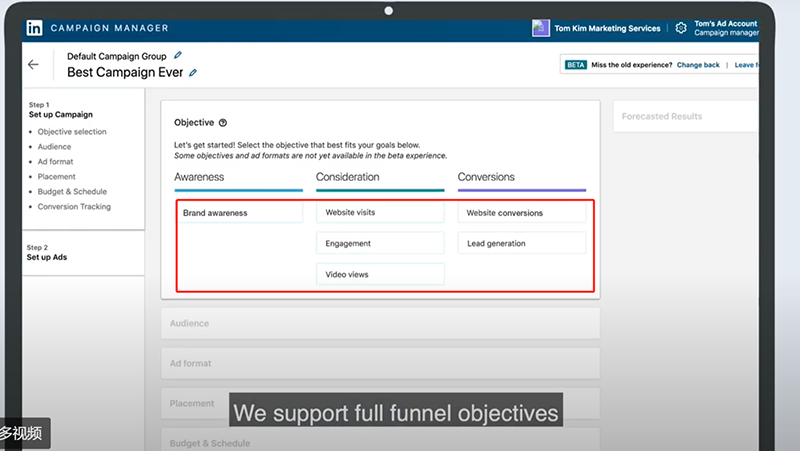Screen dimensions: 800x451
Task: Click the Awareness column heading
Action: 199,177
